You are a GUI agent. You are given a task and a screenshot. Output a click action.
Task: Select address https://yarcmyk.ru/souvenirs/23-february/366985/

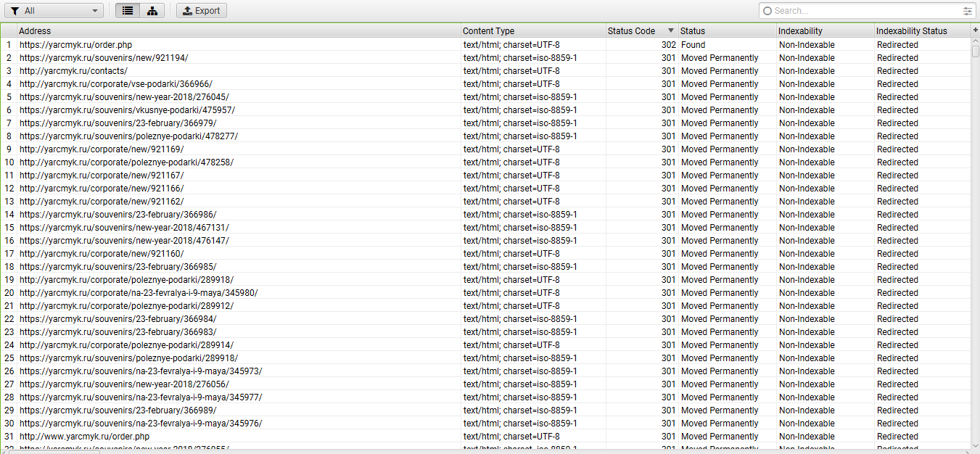[118, 267]
